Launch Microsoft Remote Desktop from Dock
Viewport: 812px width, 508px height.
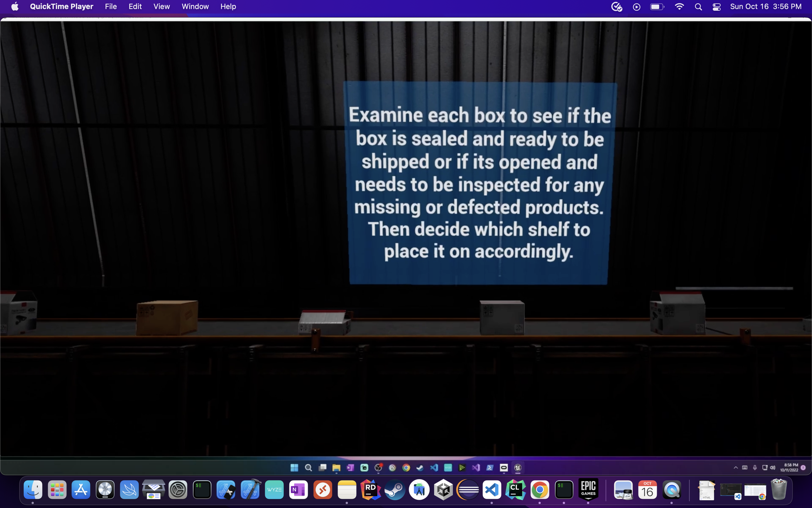323,490
